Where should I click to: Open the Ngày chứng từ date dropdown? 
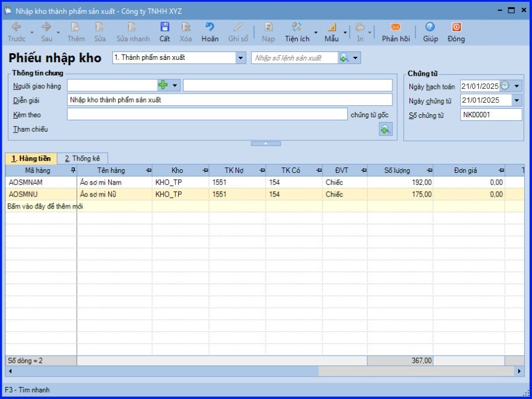[x=516, y=100]
